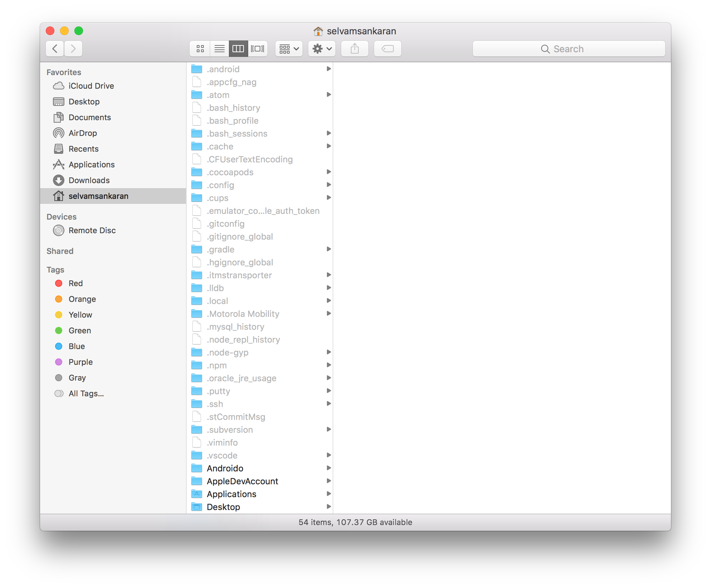This screenshot has height=588, width=711.
Task: Filter by the Yellow tag
Action: (x=113, y=315)
